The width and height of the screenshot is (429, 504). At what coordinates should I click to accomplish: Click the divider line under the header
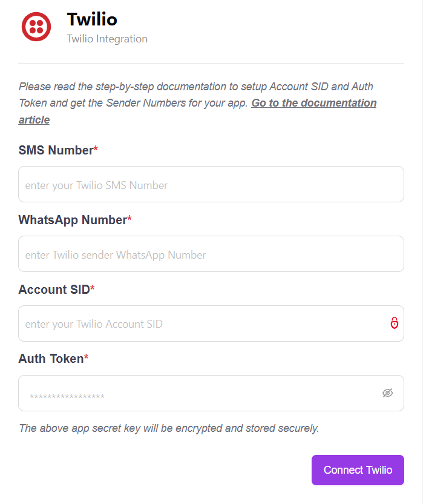coord(211,63)
